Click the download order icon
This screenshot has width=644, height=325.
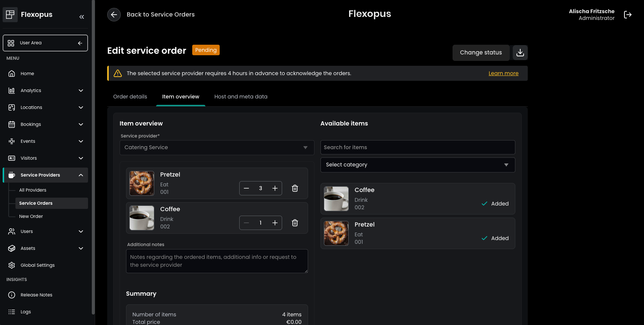pyautogui.click(x=520, y=53)
